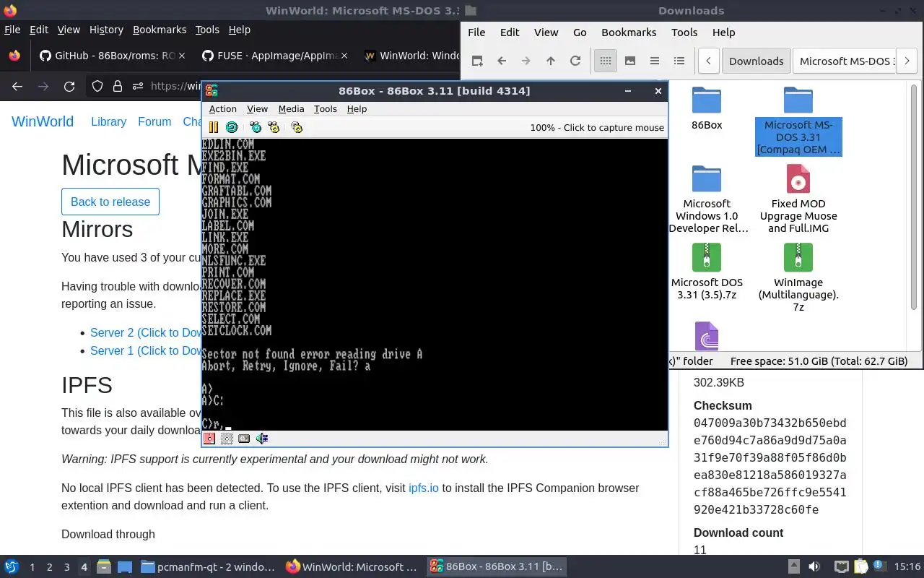924x578 pixels.
Task: Click the new tab icon in Downloads file manager
Action: [x=477, y=61]
